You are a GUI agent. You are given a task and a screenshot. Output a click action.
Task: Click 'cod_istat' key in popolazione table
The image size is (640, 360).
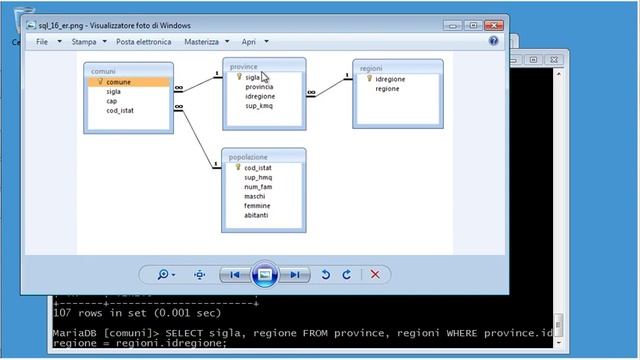coord(258,168)
